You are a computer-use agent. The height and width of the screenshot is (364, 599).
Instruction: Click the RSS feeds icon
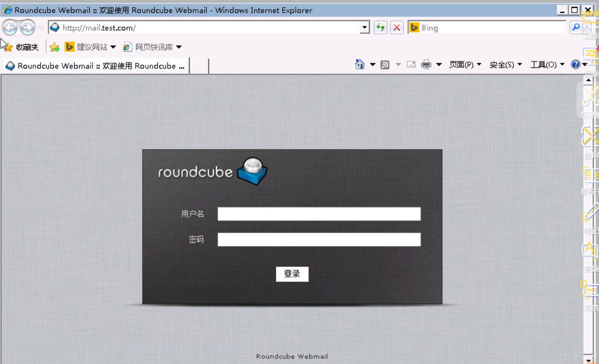click(385, 64)
